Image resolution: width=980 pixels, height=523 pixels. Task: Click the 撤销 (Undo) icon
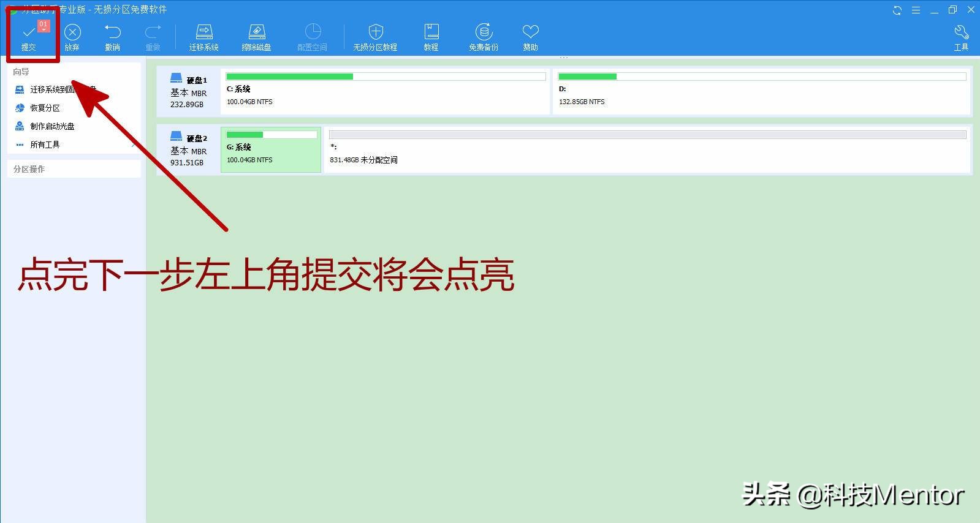pos(113,32)
